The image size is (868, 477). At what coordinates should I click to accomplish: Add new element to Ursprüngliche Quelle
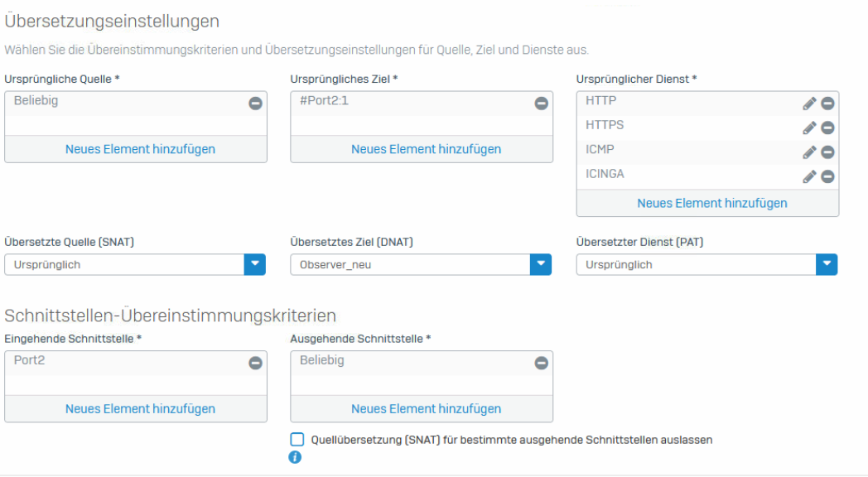140,149
